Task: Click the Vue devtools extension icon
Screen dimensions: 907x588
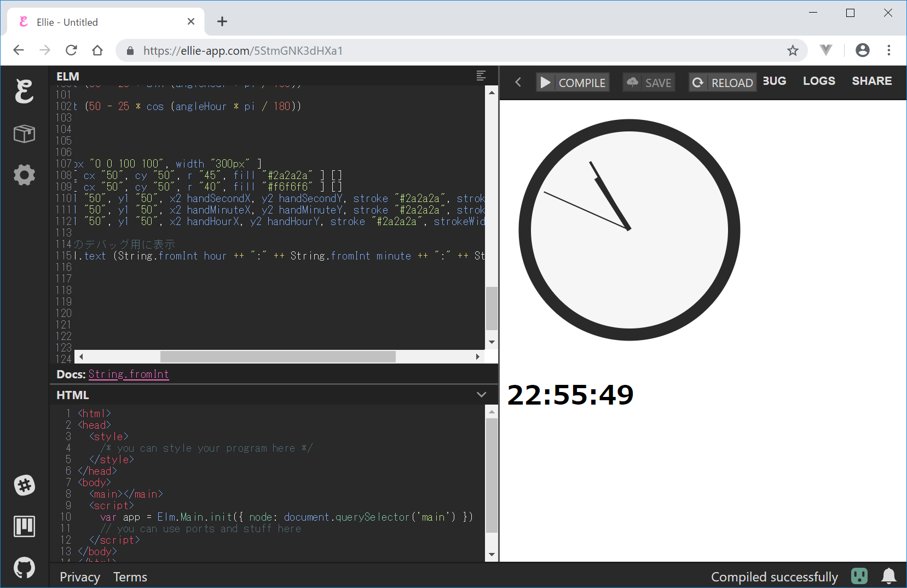Action: click(x=826, y=50)
